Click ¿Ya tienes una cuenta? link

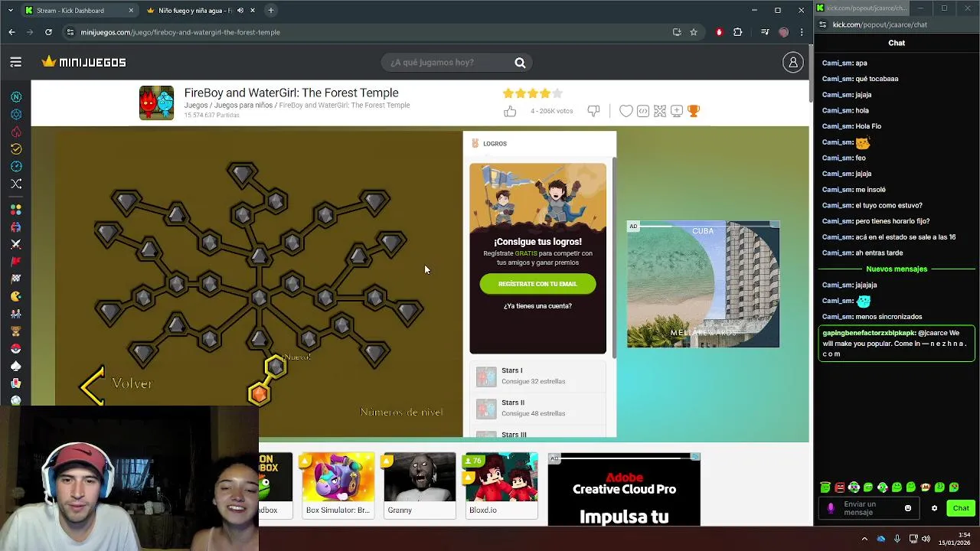[x=537, y=306]
